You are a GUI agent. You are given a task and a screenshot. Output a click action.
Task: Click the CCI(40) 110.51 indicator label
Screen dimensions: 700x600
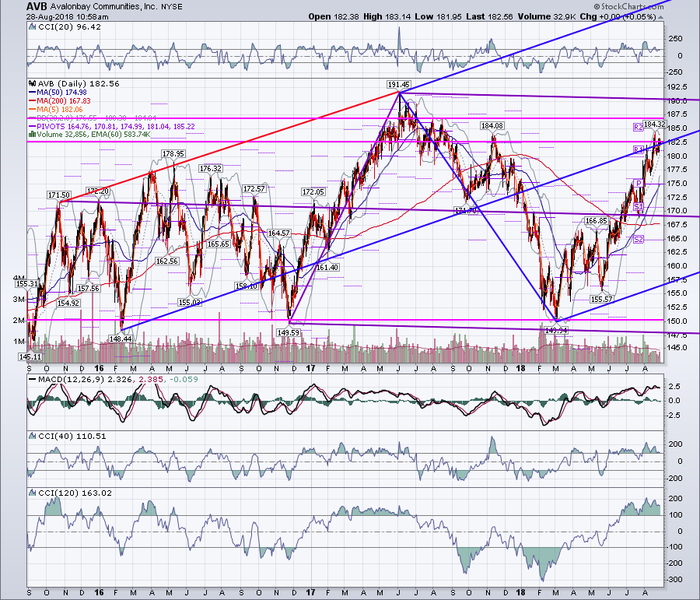tap(72, 436)
